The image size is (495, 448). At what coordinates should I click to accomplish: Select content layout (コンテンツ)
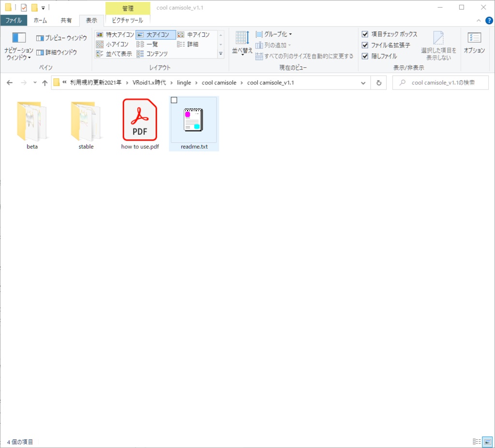(x=152, y=54)
